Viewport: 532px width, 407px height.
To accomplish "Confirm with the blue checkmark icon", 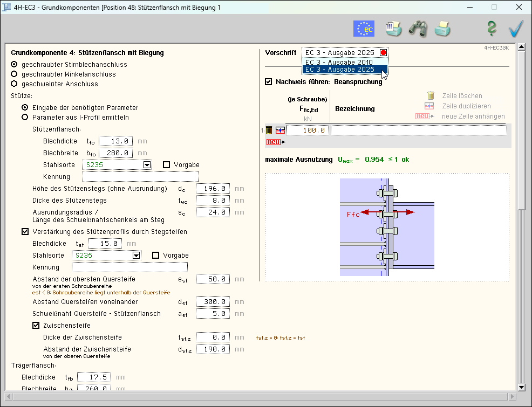I will pos(516,29).
